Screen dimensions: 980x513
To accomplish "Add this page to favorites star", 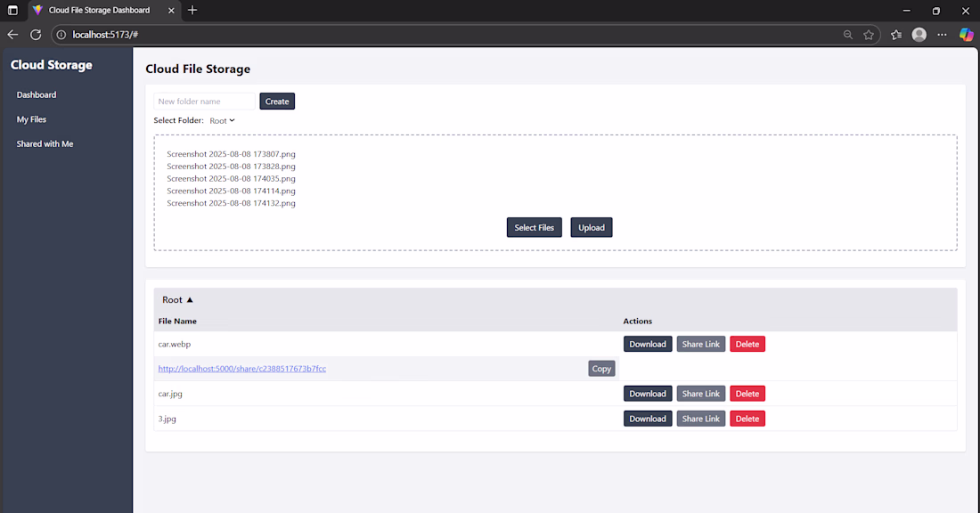I will (869, 35).
